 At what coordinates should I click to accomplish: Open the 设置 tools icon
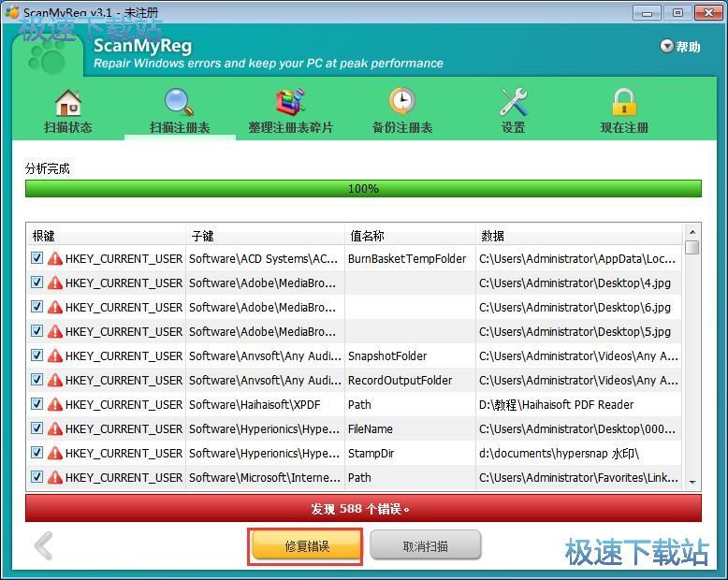click(514, 102)
